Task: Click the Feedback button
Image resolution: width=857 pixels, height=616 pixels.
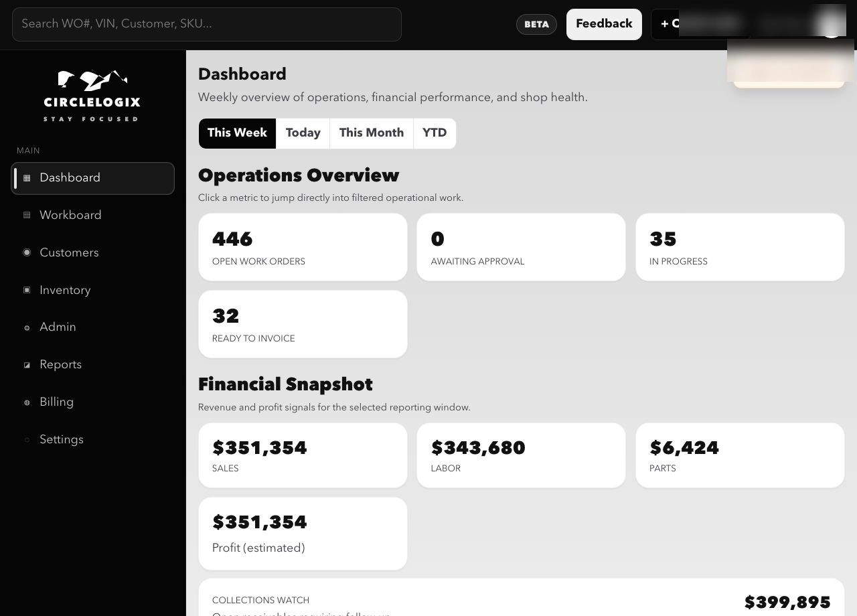Action: pyautogui.click(x=604, y=24)
